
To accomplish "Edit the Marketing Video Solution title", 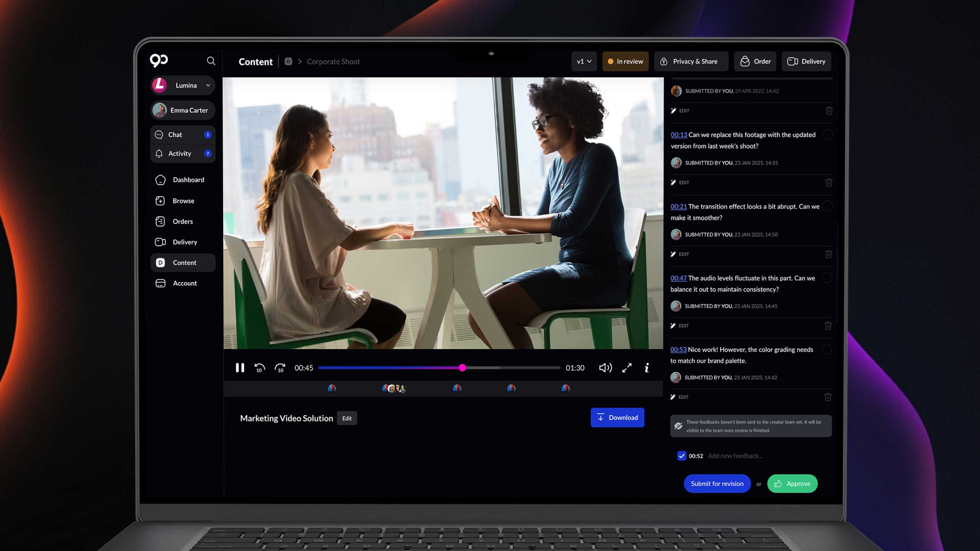I will pyautogui.click(x=347, y=418).
